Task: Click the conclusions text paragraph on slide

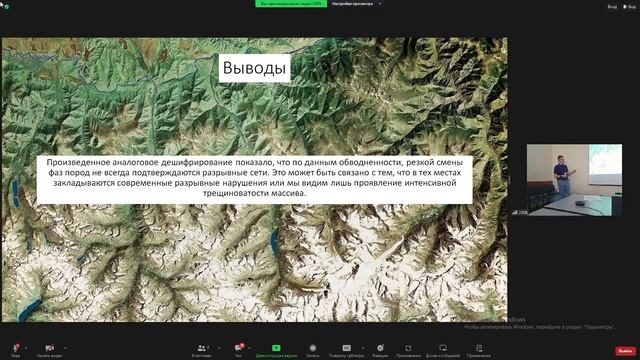Action: tap(255, 178)
